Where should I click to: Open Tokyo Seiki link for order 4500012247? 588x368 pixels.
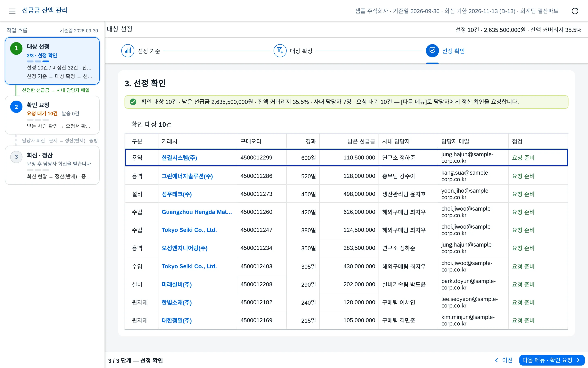pyautogui.click(x=189, y=230)
